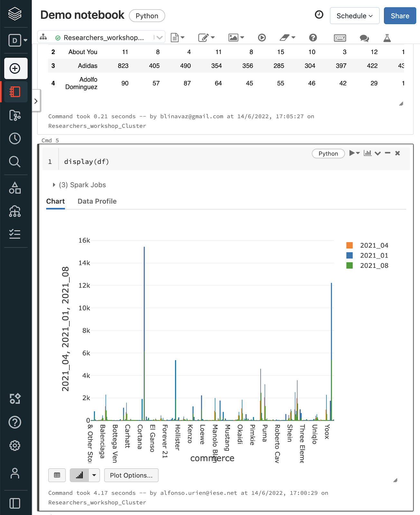420x515 pixels.
Task: Open the toolbar Help question mark icon
Action: click(x=313, y=38)
